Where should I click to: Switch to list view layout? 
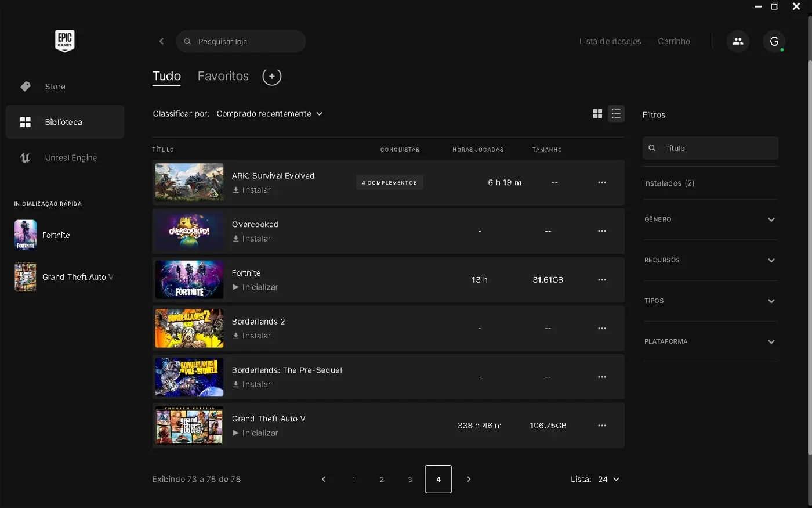coord(616,114)
